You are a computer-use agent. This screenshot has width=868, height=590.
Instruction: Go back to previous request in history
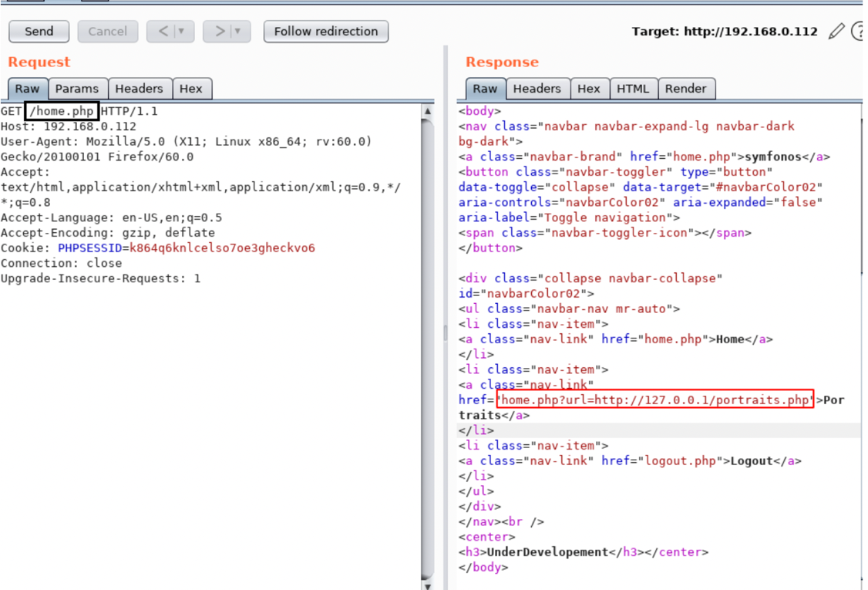point(163,32)
